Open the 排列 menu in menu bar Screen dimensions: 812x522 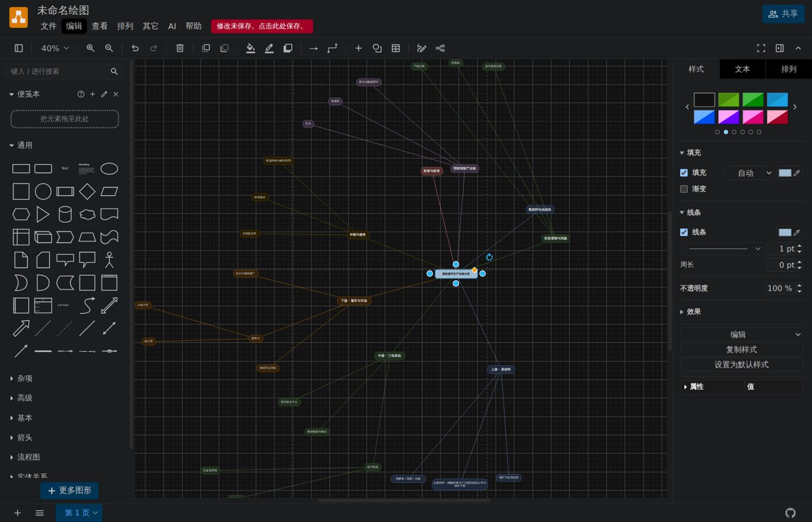125,26
